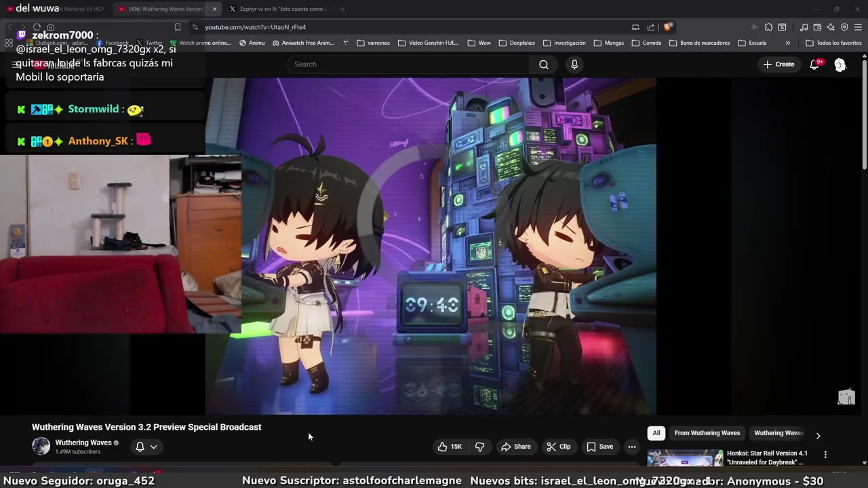Save the video to a playlist
This screenshot has height=488, width=868.
click(599, 447)
